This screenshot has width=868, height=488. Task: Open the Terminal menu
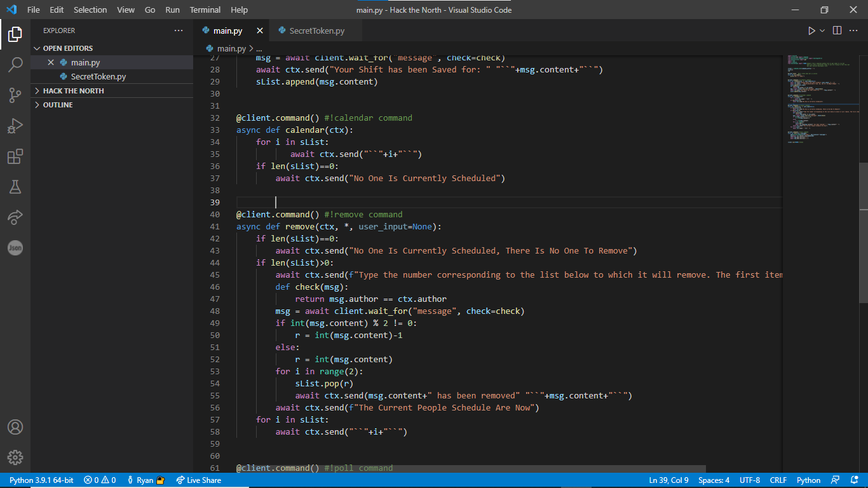[205, 10]
